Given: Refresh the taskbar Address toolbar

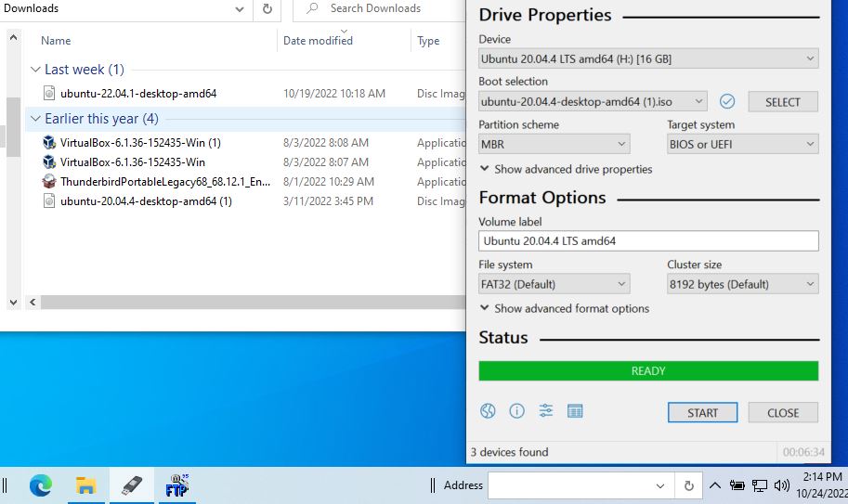Looking at the screenshot, I should [688, 485].
